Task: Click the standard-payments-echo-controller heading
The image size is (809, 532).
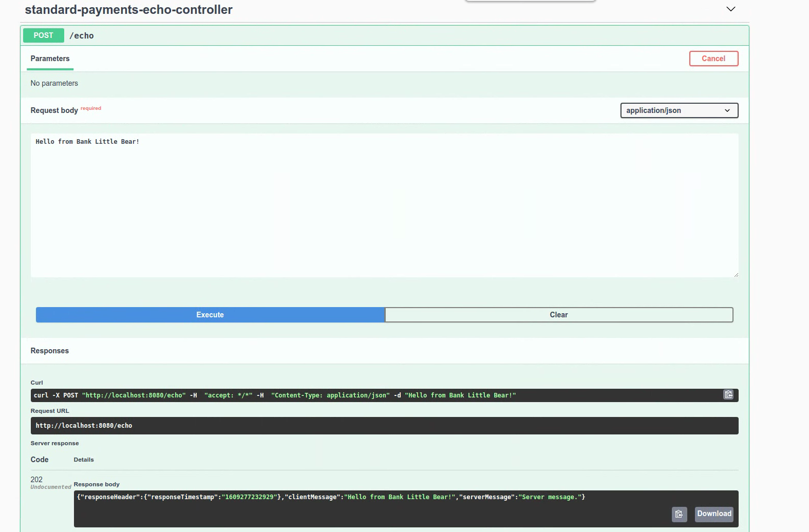Action: (x=128, y=10)
